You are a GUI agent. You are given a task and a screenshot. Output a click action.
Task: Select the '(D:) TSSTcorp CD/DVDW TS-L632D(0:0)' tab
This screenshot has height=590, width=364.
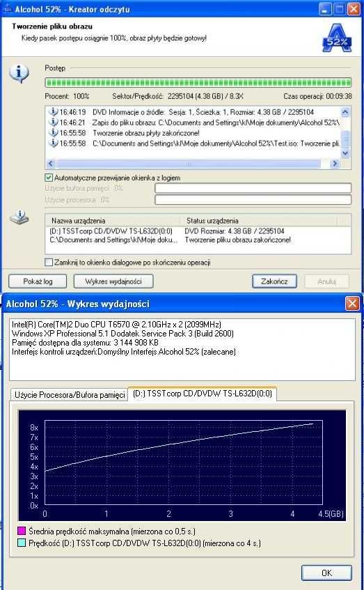[x=203, y=394]
